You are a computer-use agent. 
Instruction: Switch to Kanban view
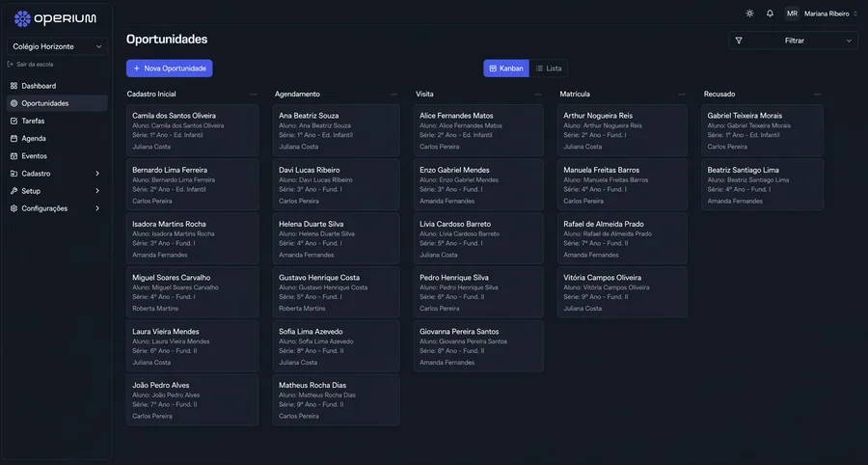click(506, 68)
